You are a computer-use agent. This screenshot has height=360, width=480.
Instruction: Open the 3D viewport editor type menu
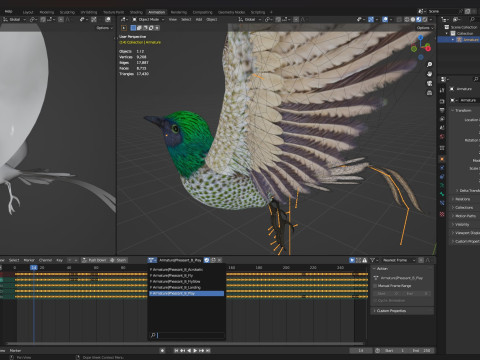click(x=124, y=20)
